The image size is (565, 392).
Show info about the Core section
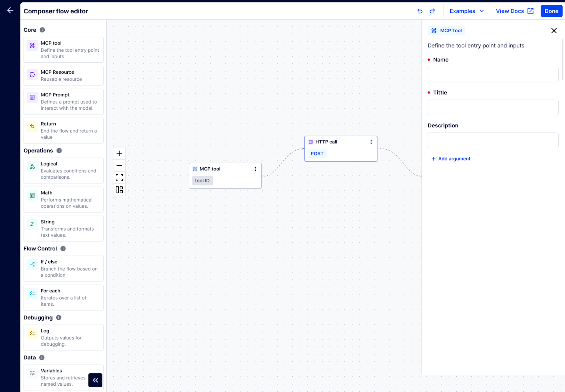click(x=42, y=30)
